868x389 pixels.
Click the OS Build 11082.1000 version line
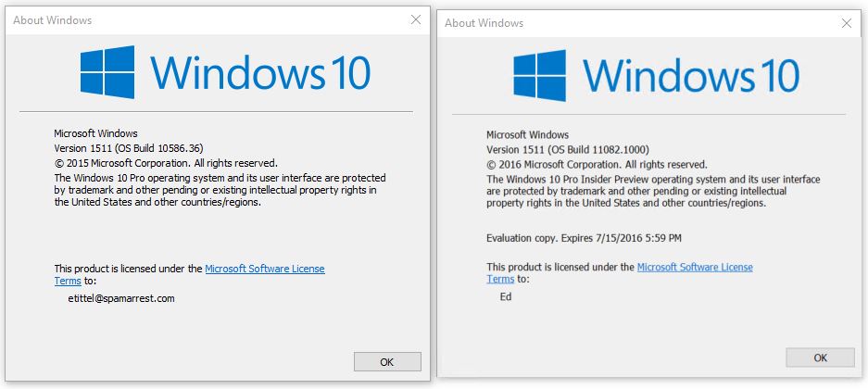pyautogui.click(x=568, y=150)
